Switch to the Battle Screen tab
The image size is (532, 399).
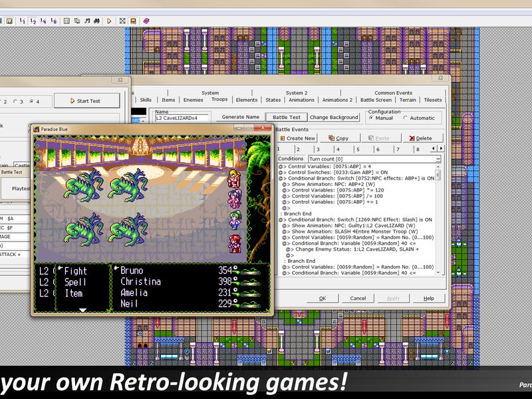click(x=376, y=100)
